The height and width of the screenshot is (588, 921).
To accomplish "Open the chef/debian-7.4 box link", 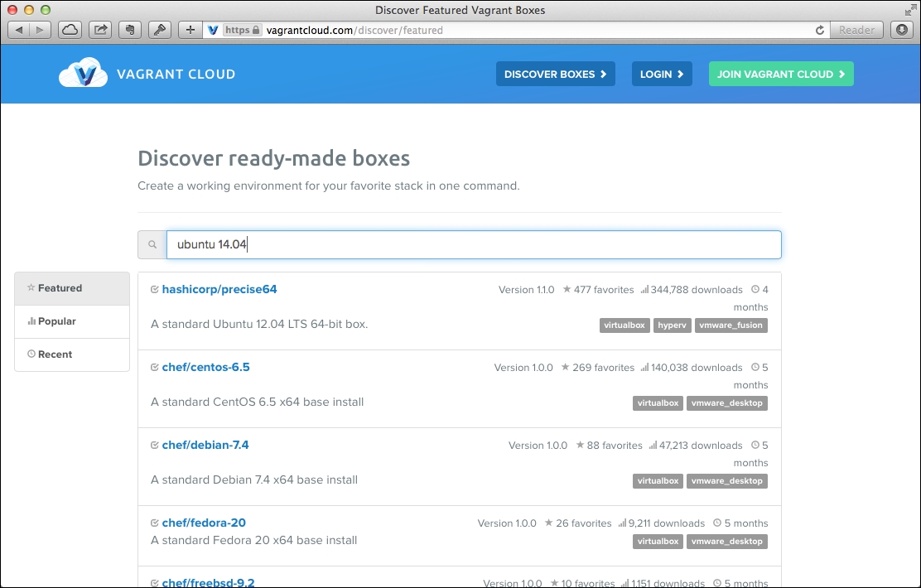I will coord(205,445).
